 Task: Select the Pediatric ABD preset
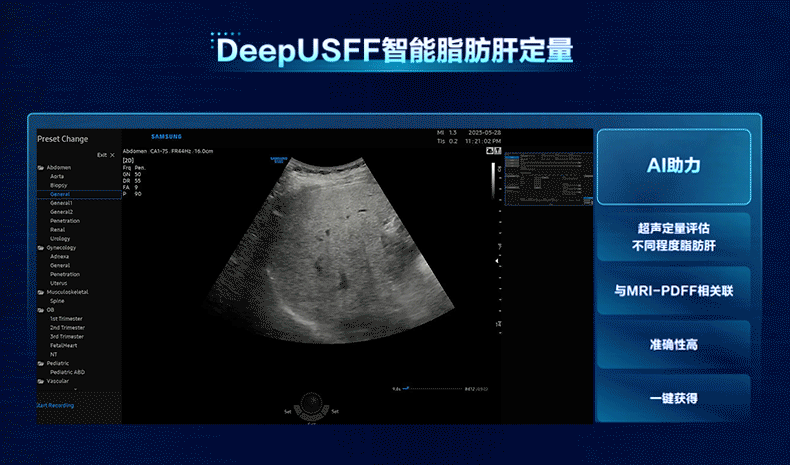68,372
